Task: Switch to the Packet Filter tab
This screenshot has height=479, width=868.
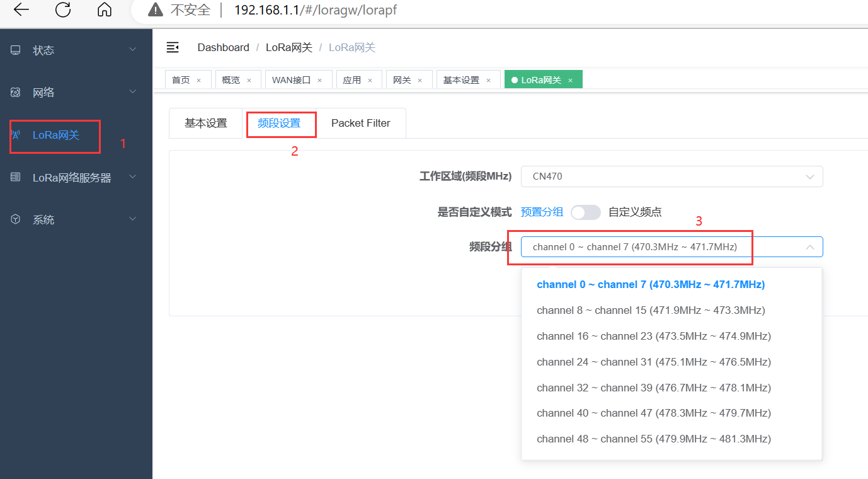Action: click(x=361, y=123)
